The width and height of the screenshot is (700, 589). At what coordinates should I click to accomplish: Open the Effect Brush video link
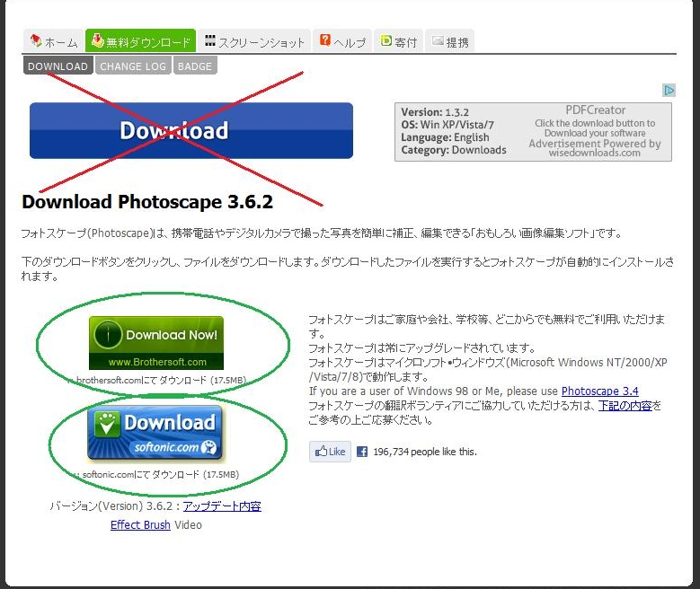(x=140, y=524)
